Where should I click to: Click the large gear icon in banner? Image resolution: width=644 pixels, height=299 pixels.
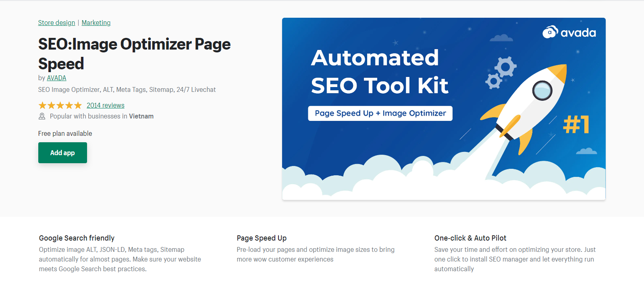coord(505,66)
